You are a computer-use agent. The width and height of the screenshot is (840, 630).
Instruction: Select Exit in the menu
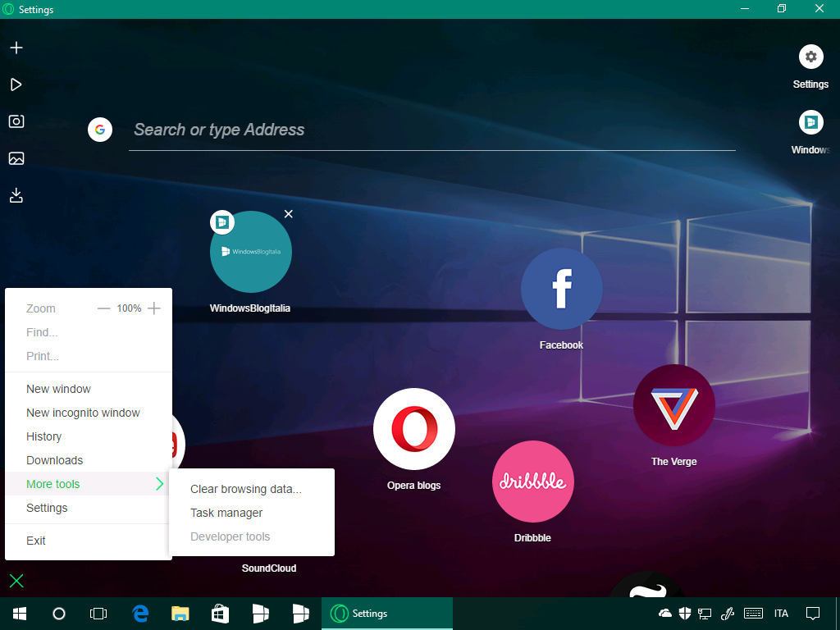pyautogui.click(x=89, y=541)
